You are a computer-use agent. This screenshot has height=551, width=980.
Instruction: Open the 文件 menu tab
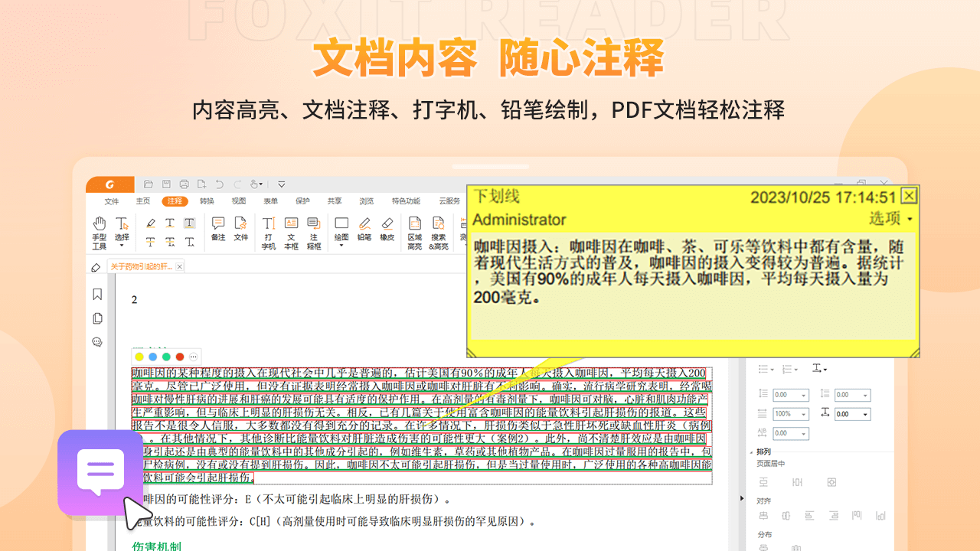click(x=112, y=201)
